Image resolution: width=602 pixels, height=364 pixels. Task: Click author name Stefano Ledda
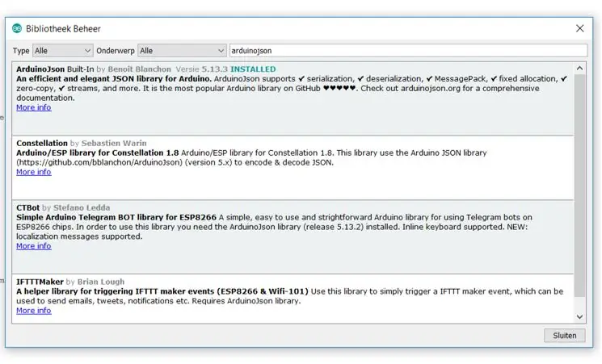tap(82, 207)
